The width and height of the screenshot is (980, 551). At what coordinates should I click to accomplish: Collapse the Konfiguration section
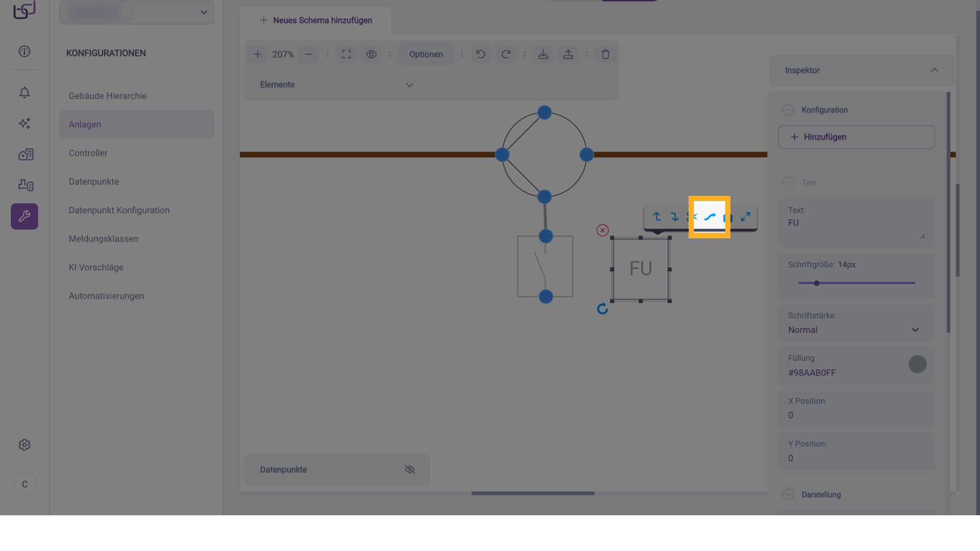pyautogui.click(x=788, y=110)
